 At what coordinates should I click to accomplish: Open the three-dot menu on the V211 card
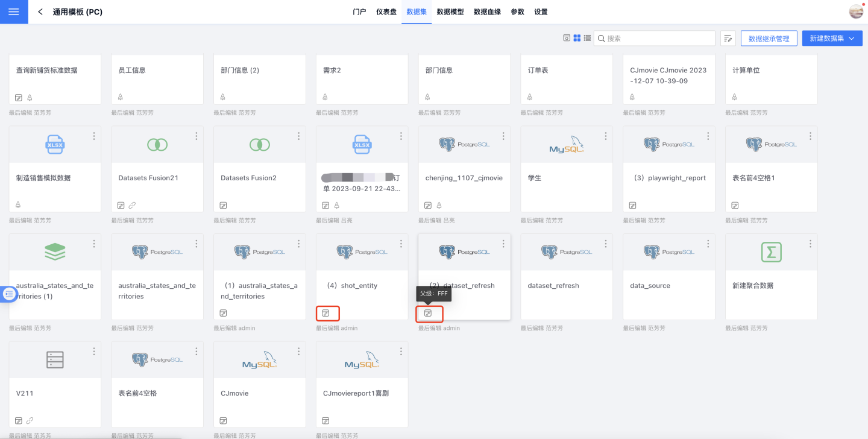[94, 352]
